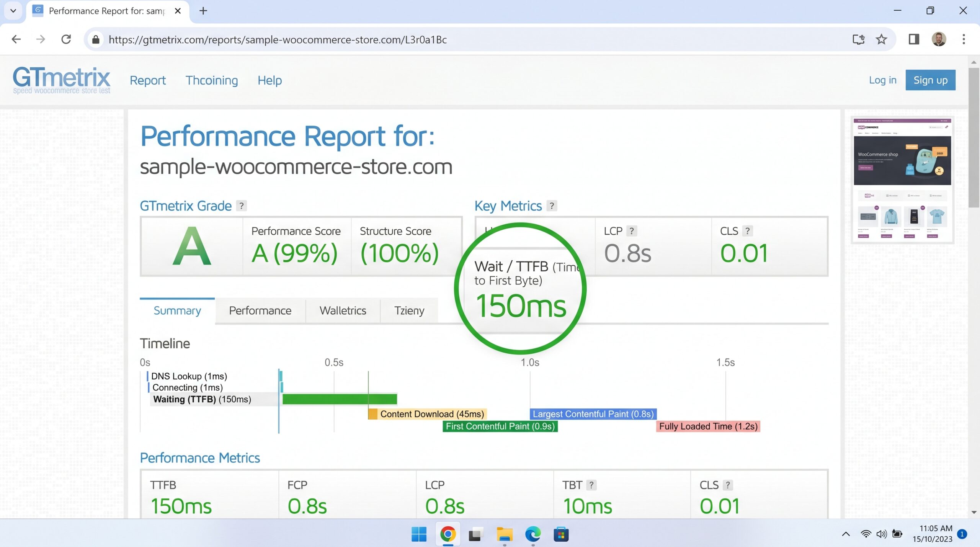980x547 pixels.
Task: Open the notification badge in the tray
Action: [962, 534]
